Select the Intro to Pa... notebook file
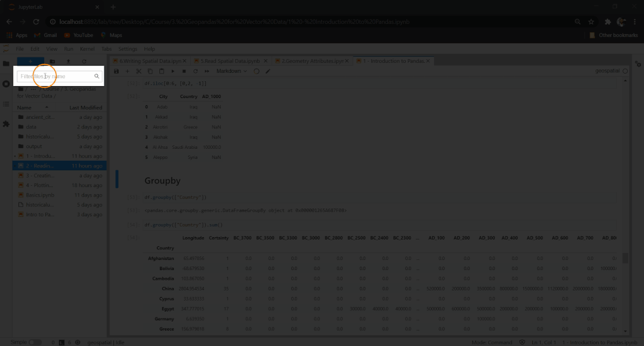The width and height of the screenshot is (644, 346). (60, 215)
